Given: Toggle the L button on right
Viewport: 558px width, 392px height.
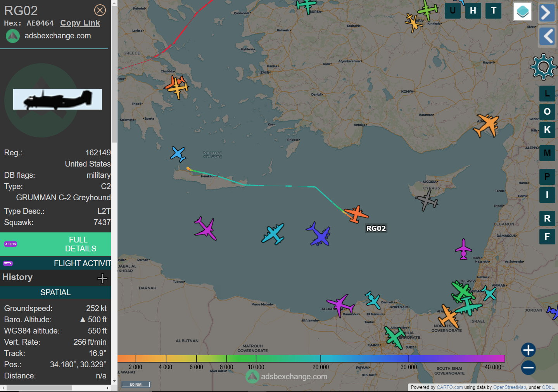Looking at the screenshot, I should tap(547, 93).
